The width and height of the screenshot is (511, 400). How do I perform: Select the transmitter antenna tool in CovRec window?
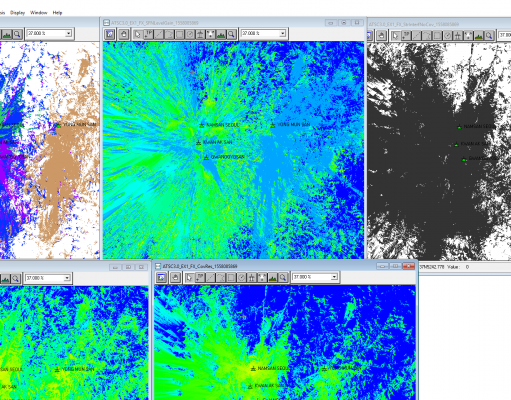pyautogui.click(x=252, y=277)
